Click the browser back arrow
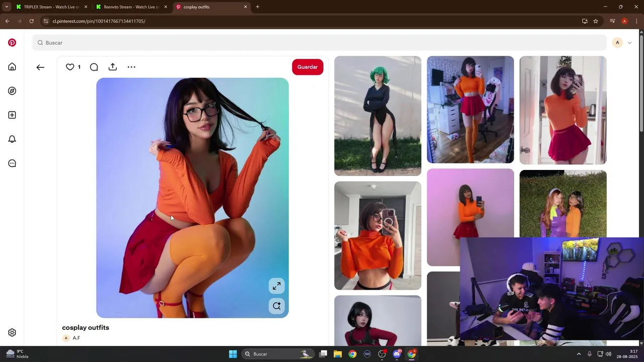This screenshot has height=362, width=644. 7,21
